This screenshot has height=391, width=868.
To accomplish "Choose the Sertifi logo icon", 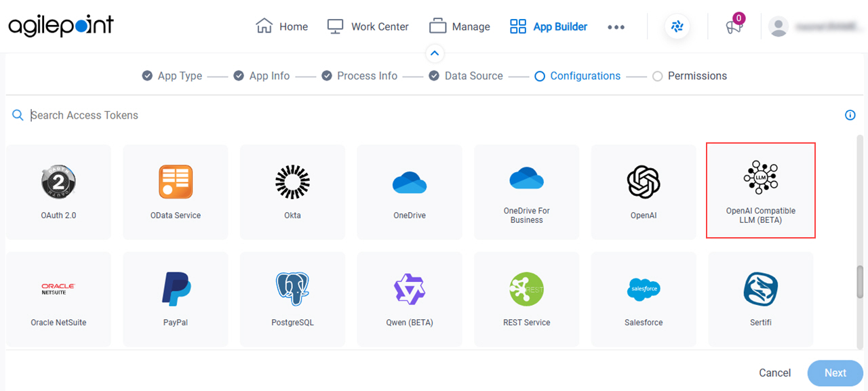I will pyautogui.click(x=761, y=289).
